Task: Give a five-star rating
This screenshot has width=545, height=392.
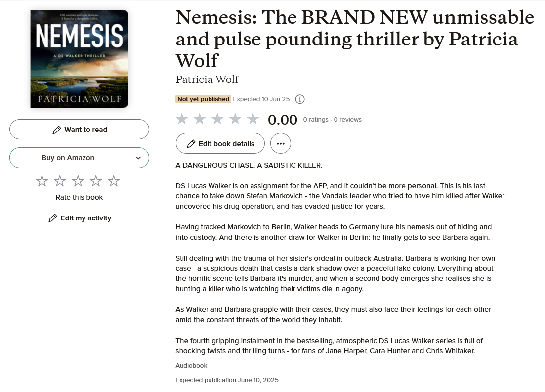Action: click(113, 181)
